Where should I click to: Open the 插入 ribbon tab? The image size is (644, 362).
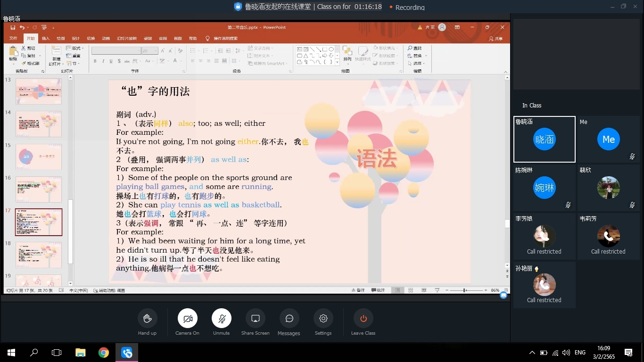46,39
